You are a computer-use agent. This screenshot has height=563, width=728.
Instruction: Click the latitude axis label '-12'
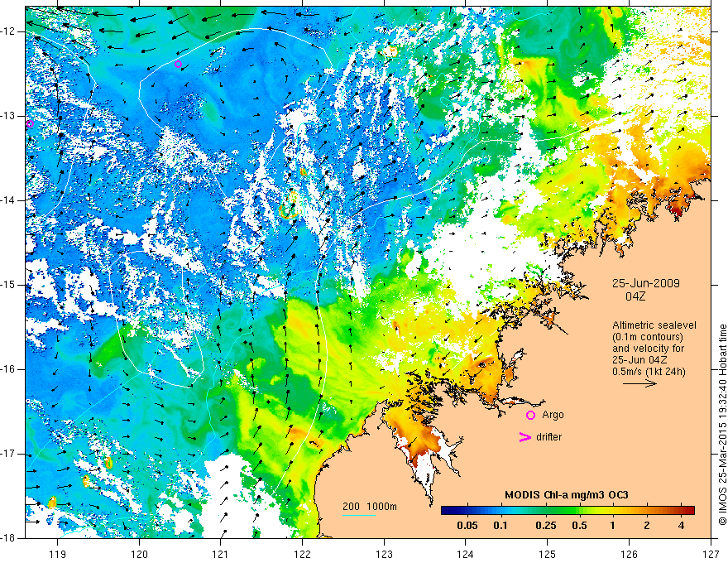8,31
